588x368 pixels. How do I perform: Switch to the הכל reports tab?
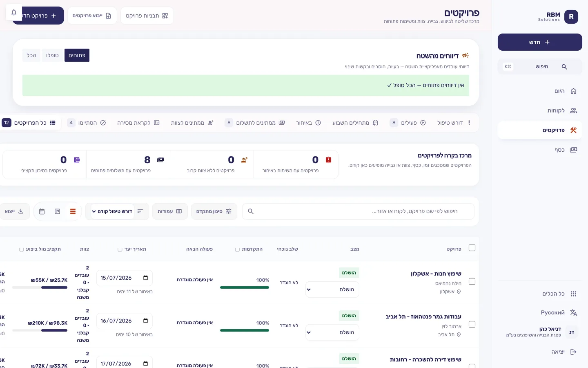coord(31,55)
